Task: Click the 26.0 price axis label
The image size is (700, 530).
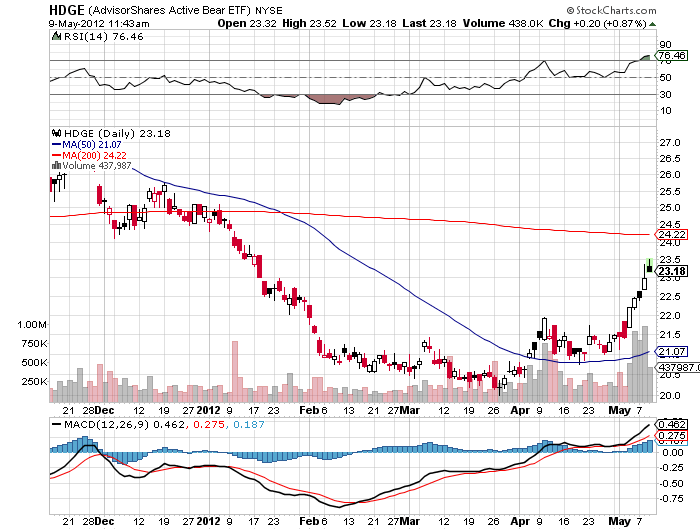Action: (x=670, y=175)
